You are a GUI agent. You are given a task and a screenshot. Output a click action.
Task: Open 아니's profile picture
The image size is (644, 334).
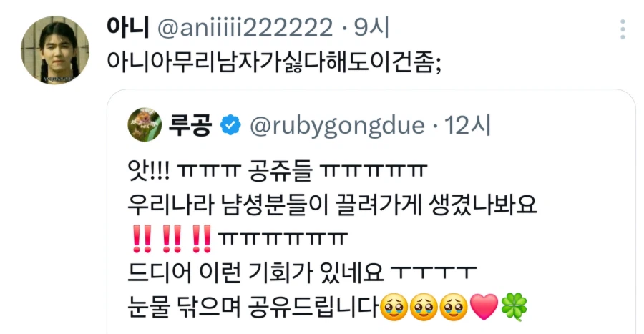click(55, 50)
